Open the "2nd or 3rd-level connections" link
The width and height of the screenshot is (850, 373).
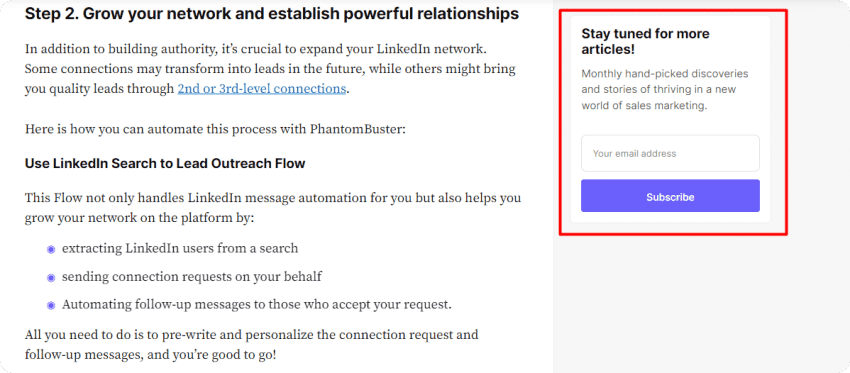[x=261, y=89]
